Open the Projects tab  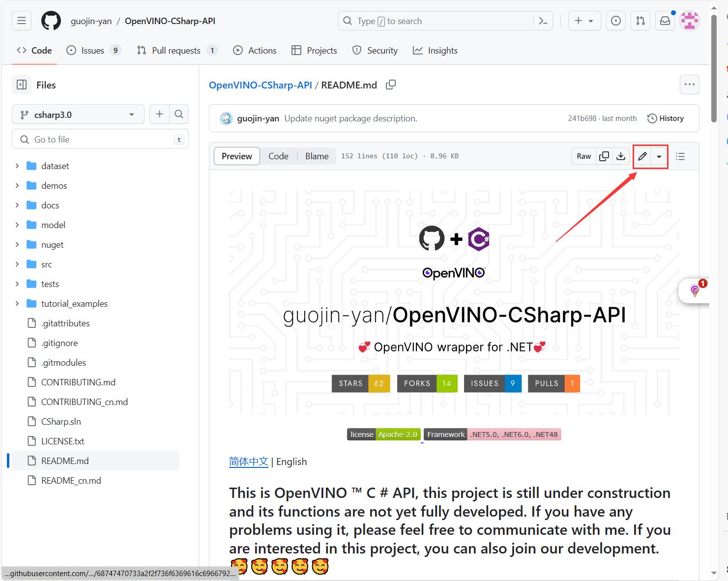coord(314,50)
